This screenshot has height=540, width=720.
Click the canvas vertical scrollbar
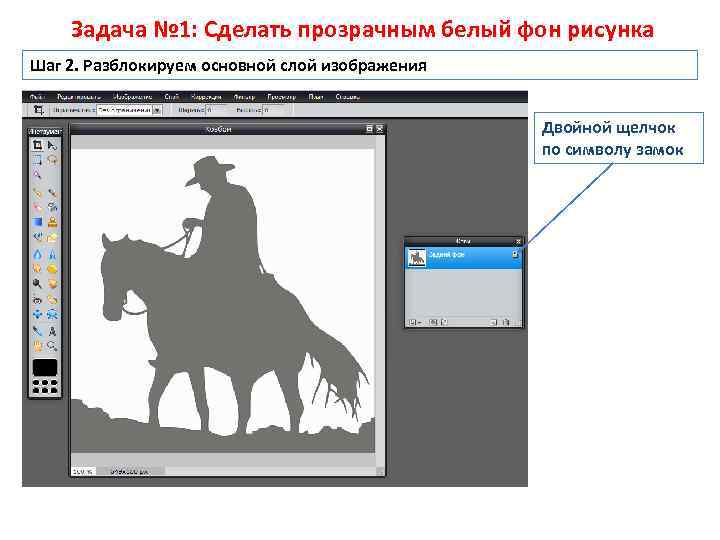click(380, 303)
